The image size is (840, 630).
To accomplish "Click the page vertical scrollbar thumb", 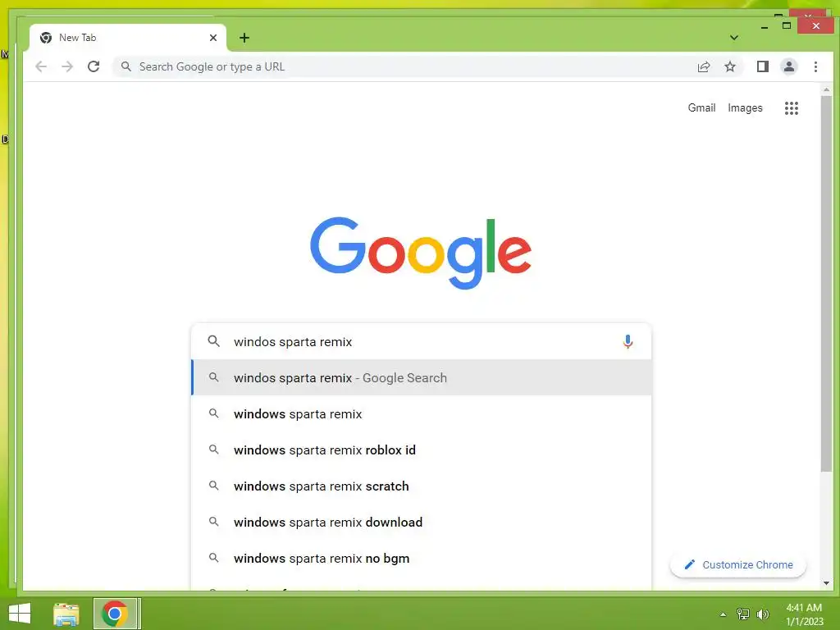I will [x=826, y=284].
